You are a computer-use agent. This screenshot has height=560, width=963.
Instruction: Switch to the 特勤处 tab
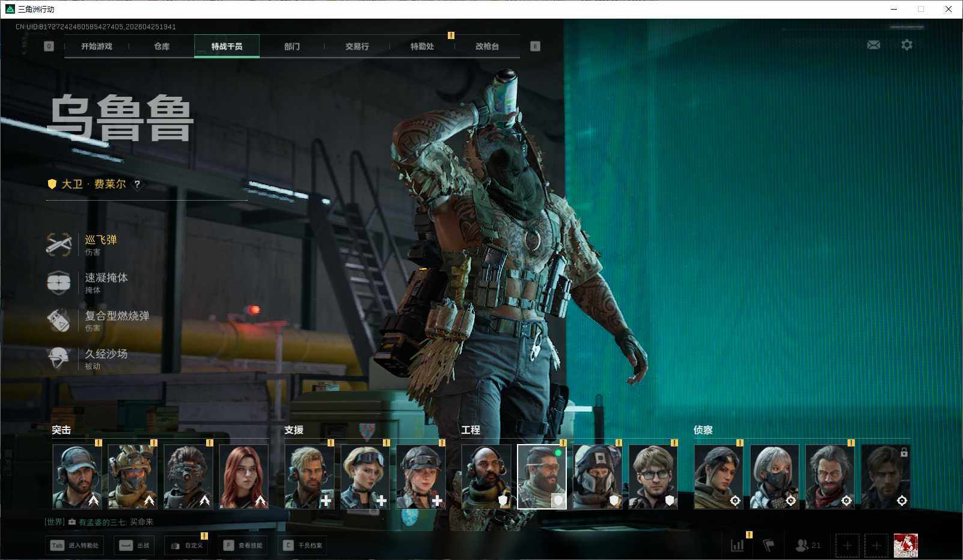click(x=422, y=46)
